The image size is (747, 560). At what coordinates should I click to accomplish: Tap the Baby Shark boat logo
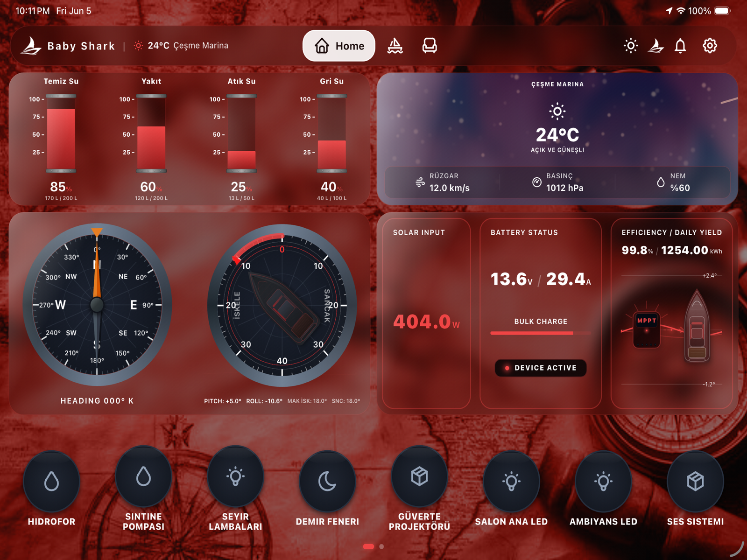[x=31, y=46]
